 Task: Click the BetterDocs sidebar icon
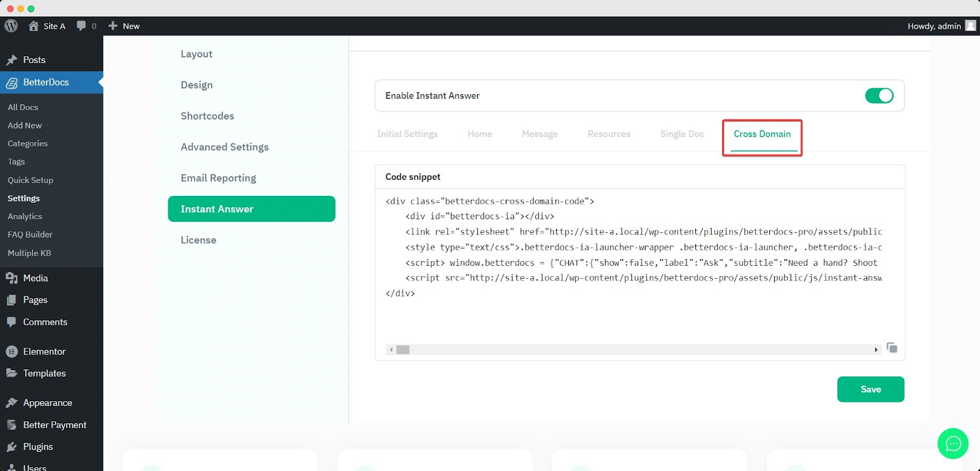coord(12,83)
